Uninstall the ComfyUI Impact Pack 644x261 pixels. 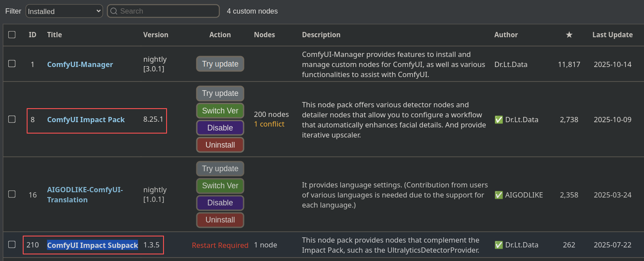pyautogui.click(x=220, y=145)
